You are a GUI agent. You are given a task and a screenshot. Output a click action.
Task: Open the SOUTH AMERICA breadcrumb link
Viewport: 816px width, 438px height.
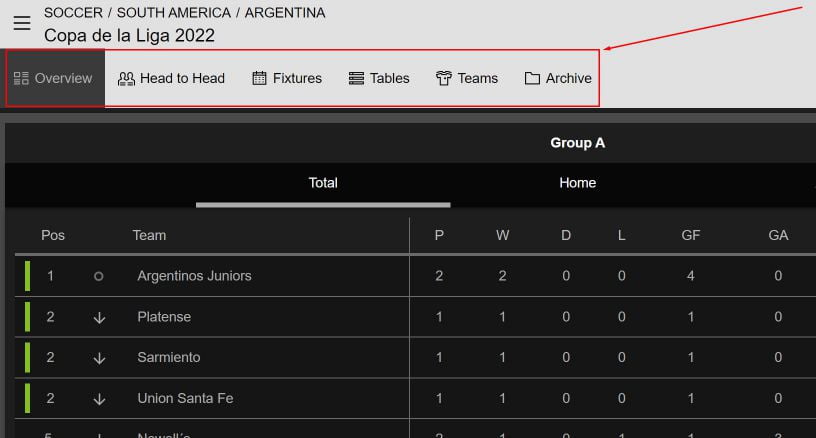point(174,13)
